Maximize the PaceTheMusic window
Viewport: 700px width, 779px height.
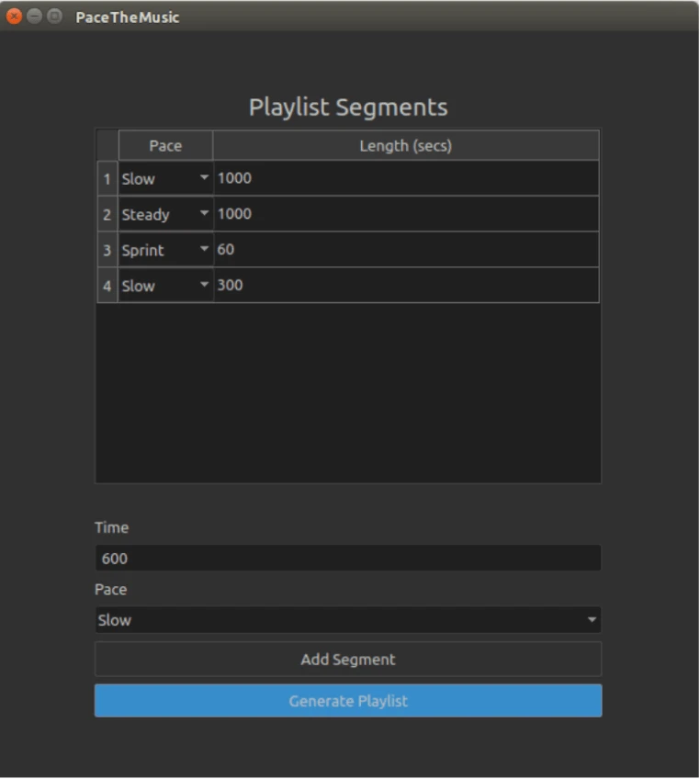tap(54, 17)
